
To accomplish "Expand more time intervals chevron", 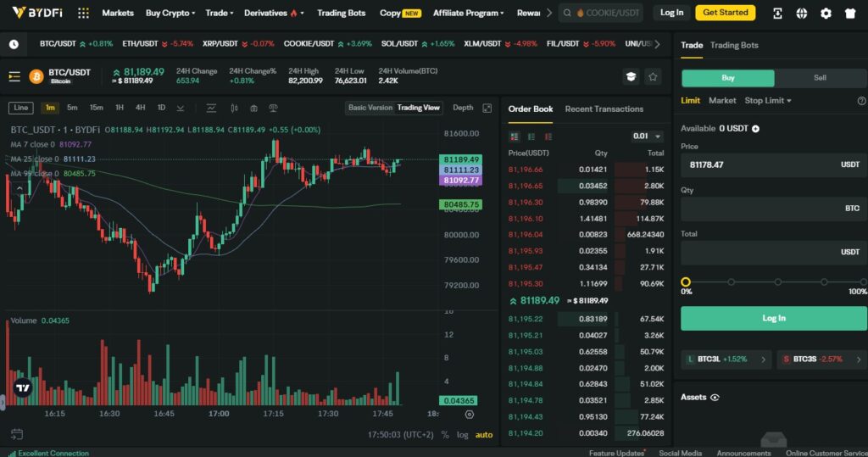I will 181,108.
